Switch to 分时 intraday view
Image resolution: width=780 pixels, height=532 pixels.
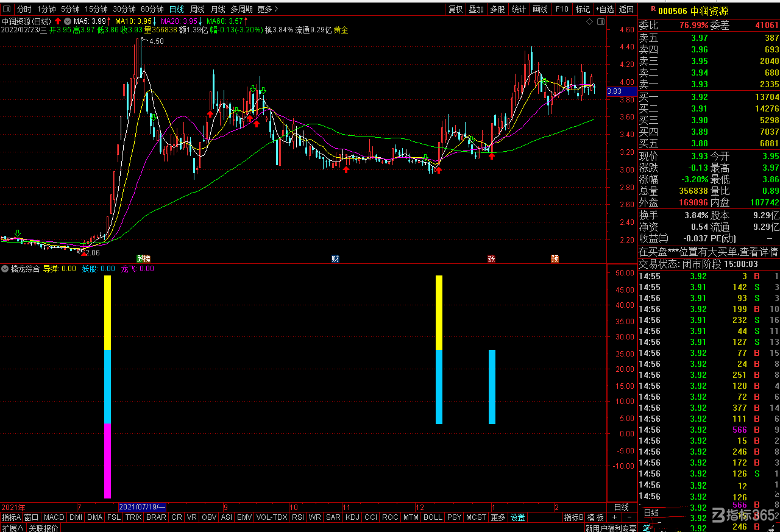tap(24, 9)
